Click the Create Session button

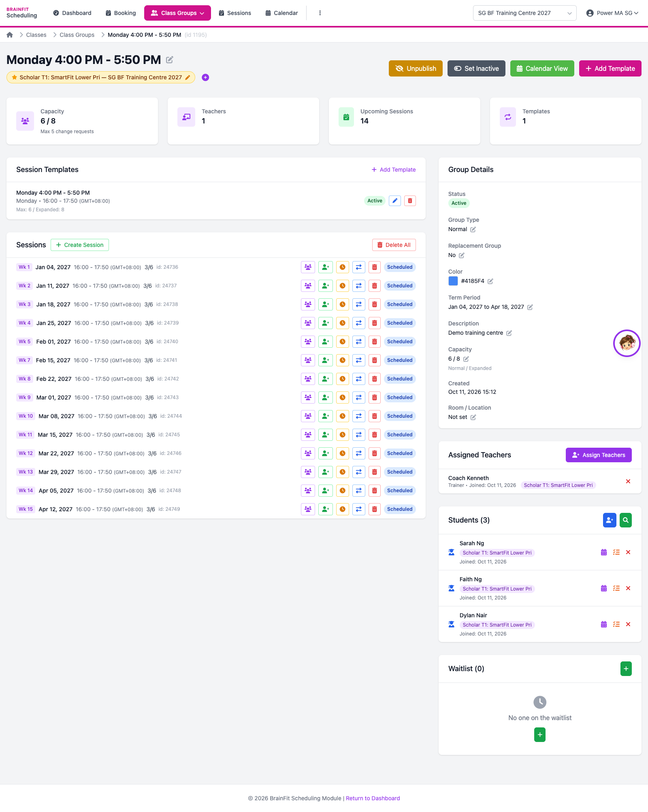pos(80,245)
